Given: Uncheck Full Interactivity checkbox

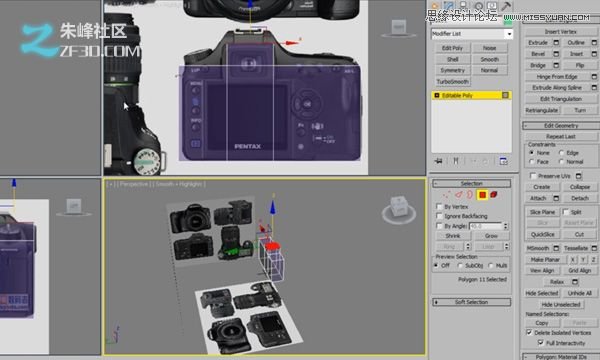Looking at the screenshot, I should click(541, 343).
